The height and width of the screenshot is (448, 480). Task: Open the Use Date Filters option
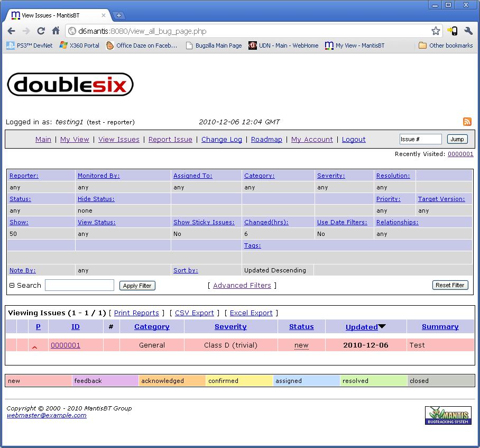[x=341, y=222]
